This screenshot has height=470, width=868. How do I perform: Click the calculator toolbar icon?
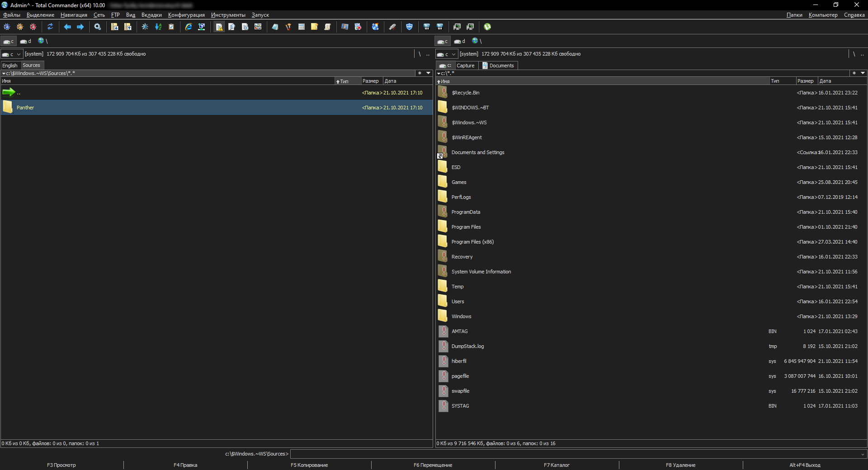tap(302, 27)
